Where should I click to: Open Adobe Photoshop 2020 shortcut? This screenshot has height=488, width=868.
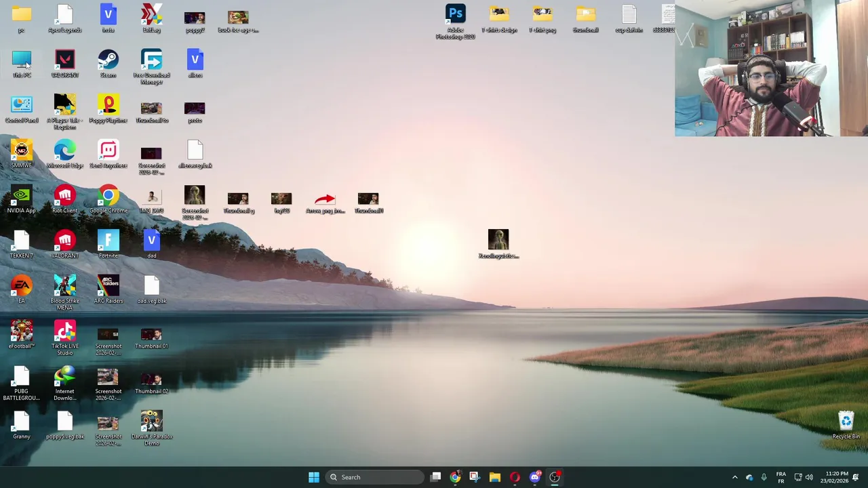tap(455, 22)
